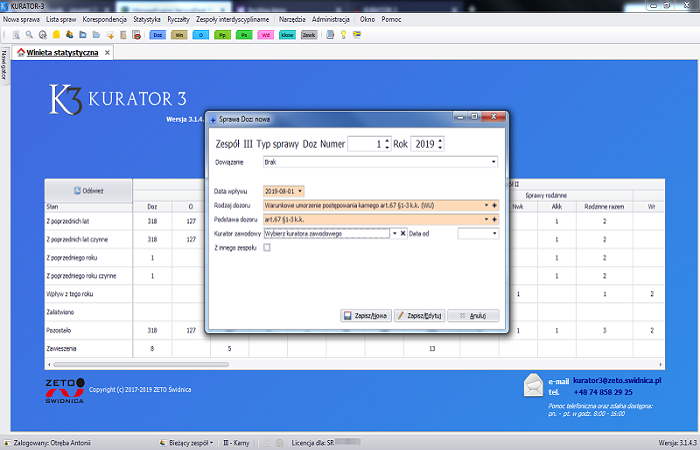Click the Zapisz/Edytuj button
Image resolution: width=700 pixels, height=450 pixels.
[x=419, y=316]
